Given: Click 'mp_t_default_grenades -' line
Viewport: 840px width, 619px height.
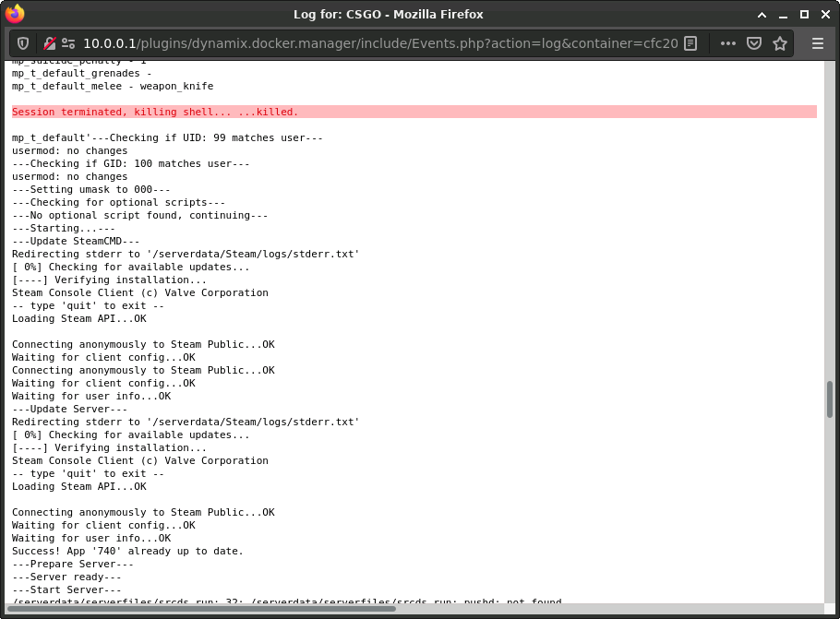Looking at the screenshot, I should (81, 74).
